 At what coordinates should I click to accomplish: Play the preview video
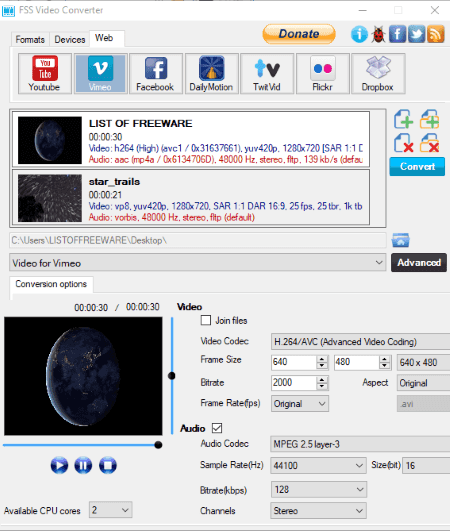click(59, 465)
